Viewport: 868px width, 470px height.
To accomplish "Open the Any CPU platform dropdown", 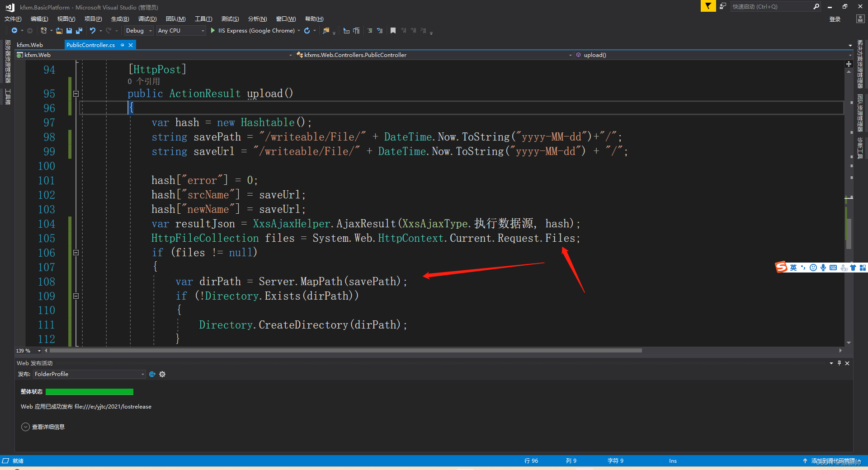I will [181, 31].
